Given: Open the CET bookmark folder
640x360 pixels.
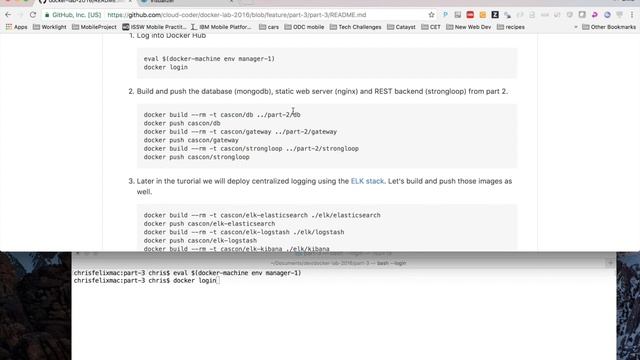Looking at the screenshot, I should [x=431, y=27].
